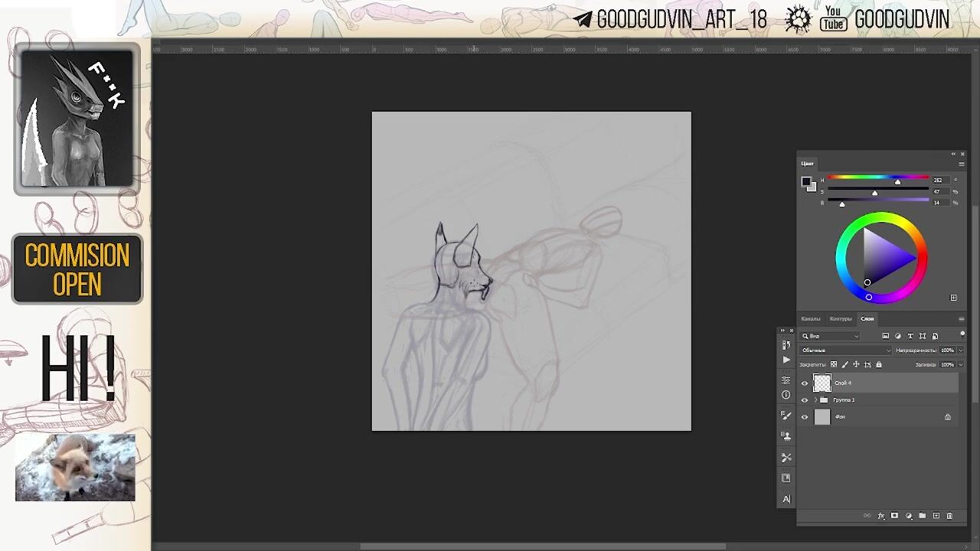Open the Actions panel play icon
The image size is (980, 551).
click(x=786, y=360)
